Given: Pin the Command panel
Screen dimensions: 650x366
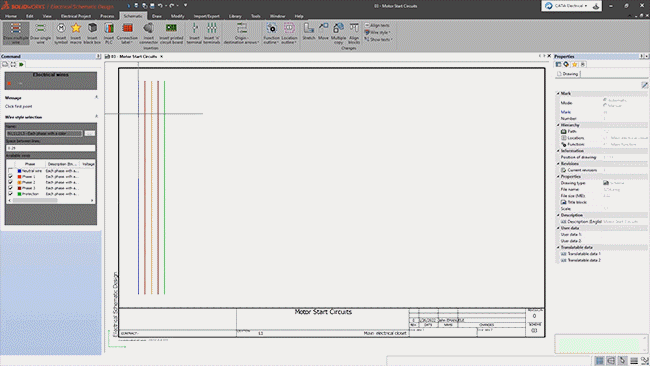Looking at the screenshot, I should (98, 56).
